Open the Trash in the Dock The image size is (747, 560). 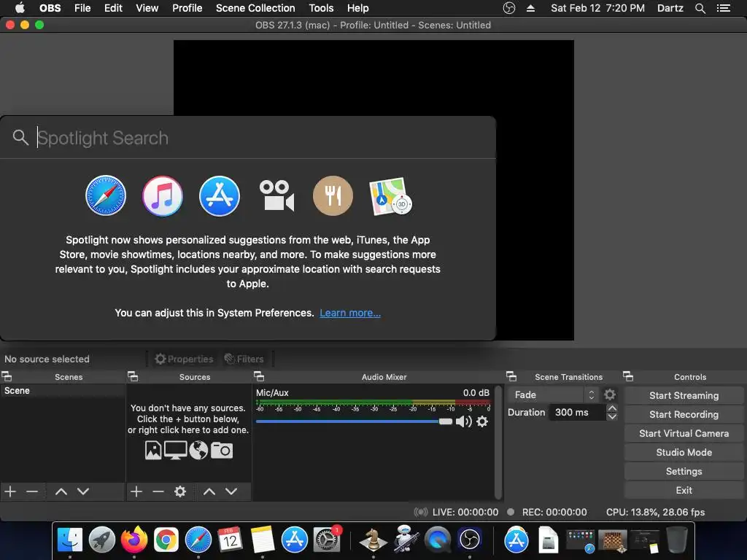676,540
